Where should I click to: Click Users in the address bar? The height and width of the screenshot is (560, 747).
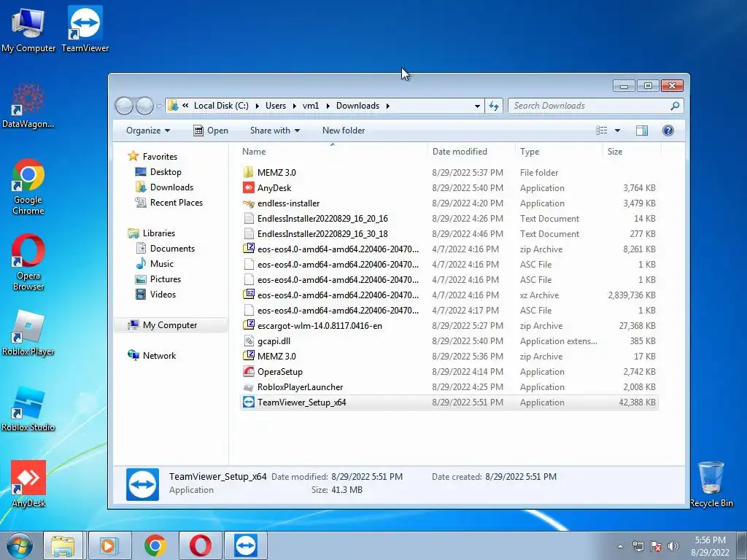(x=276, y=106)
